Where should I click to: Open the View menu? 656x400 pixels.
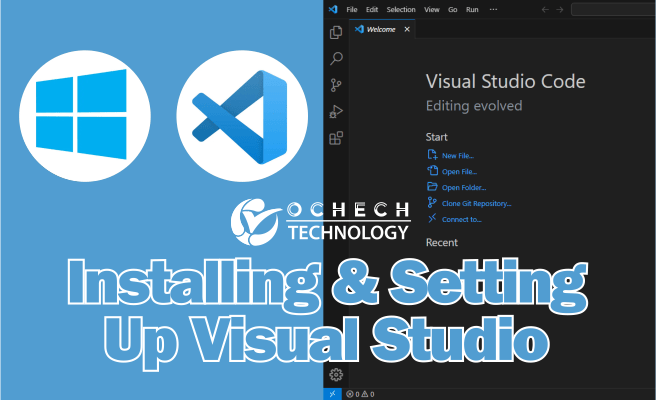point(432,10)
